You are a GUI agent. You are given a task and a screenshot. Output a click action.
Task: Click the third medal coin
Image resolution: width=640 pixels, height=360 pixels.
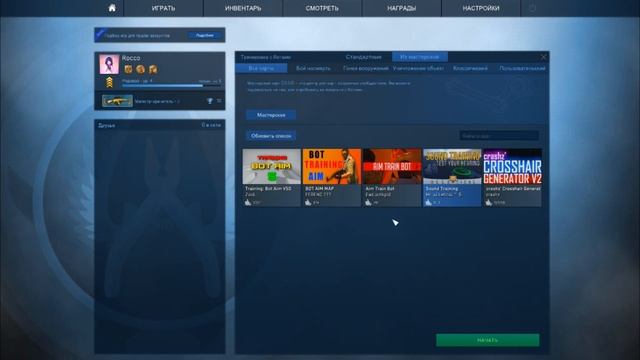click(153, 69)
